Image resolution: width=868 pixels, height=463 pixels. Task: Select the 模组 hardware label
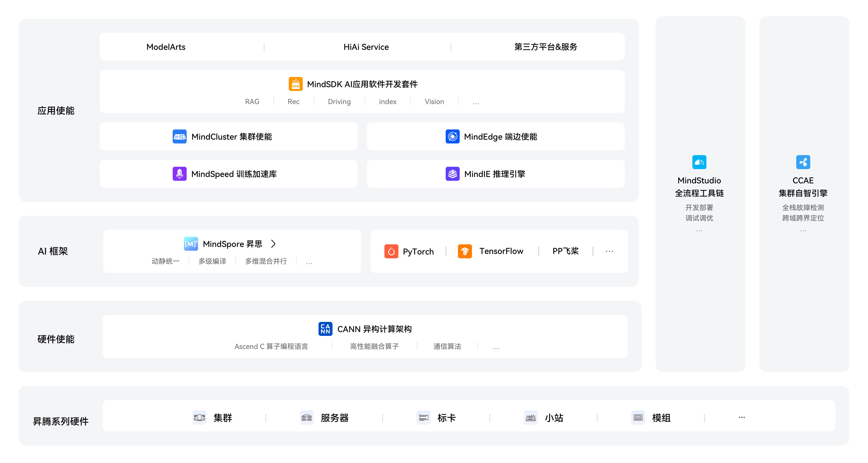(661, 418)
